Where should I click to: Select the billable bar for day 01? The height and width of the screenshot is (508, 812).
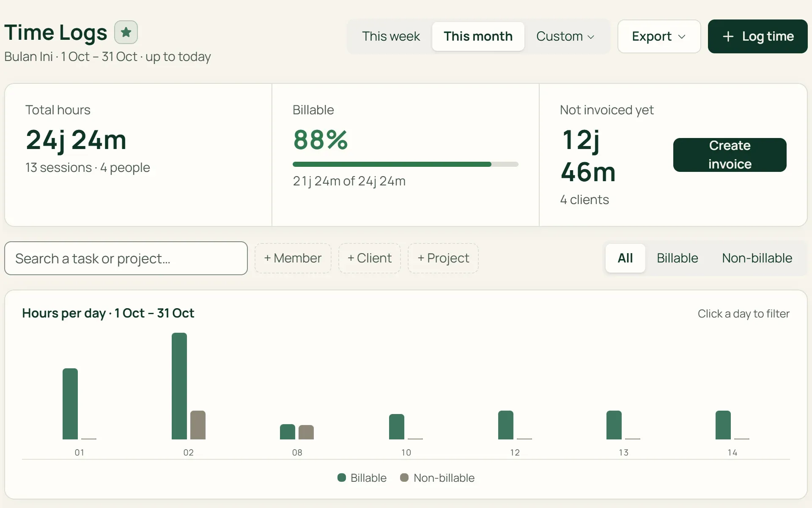coord(70,404)
